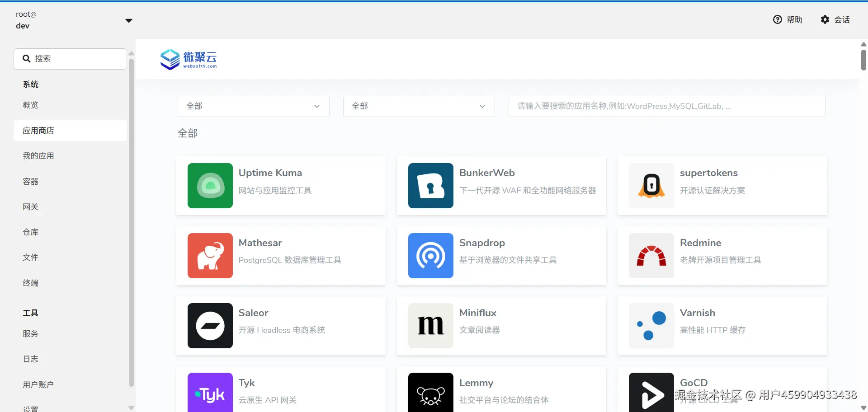Click the 高性能 HTTP 缓存 description
The height and width of the screenshot is (412, 868).
(x=713, y=330)
